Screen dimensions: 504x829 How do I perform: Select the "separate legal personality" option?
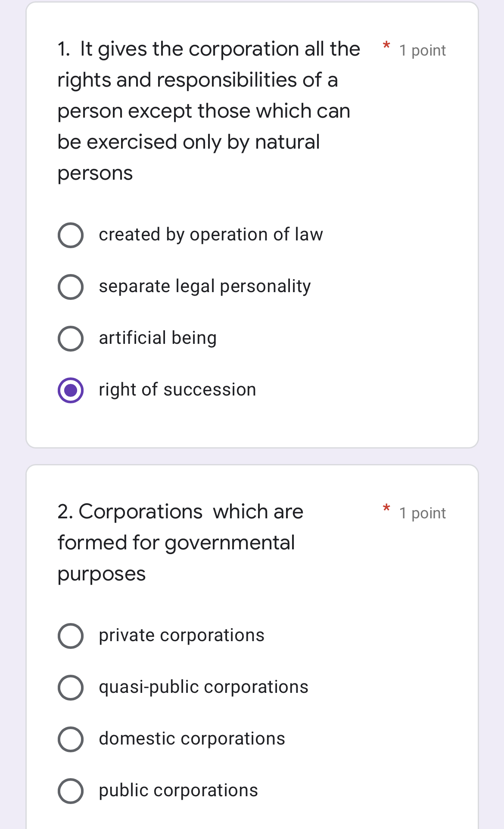tap(70, 287)
